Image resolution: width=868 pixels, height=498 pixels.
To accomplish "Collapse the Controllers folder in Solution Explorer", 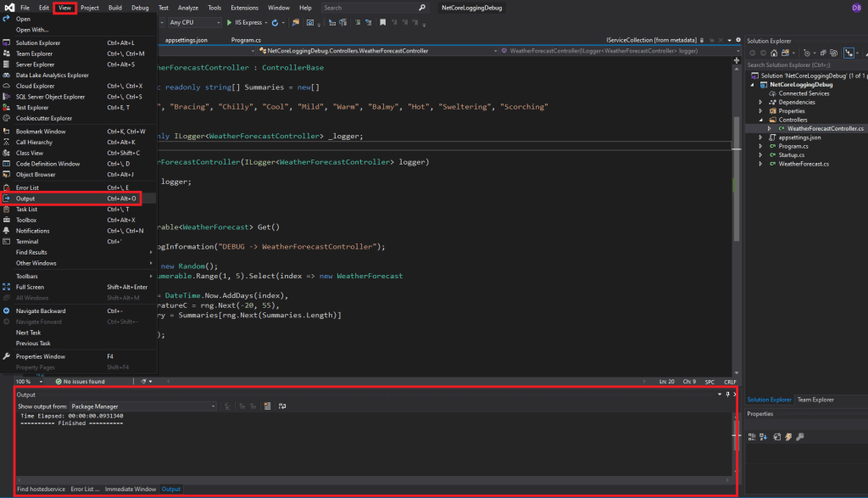I will tap(760, 120).
